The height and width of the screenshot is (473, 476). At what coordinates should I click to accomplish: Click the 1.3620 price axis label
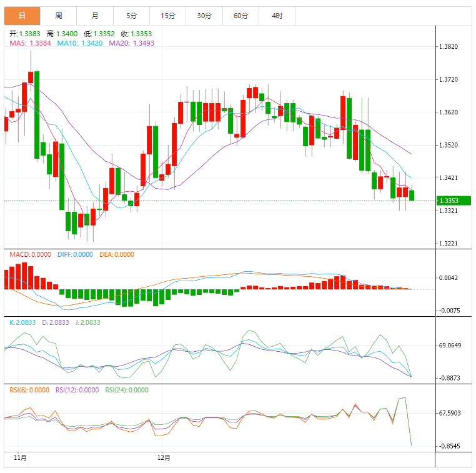449,112
